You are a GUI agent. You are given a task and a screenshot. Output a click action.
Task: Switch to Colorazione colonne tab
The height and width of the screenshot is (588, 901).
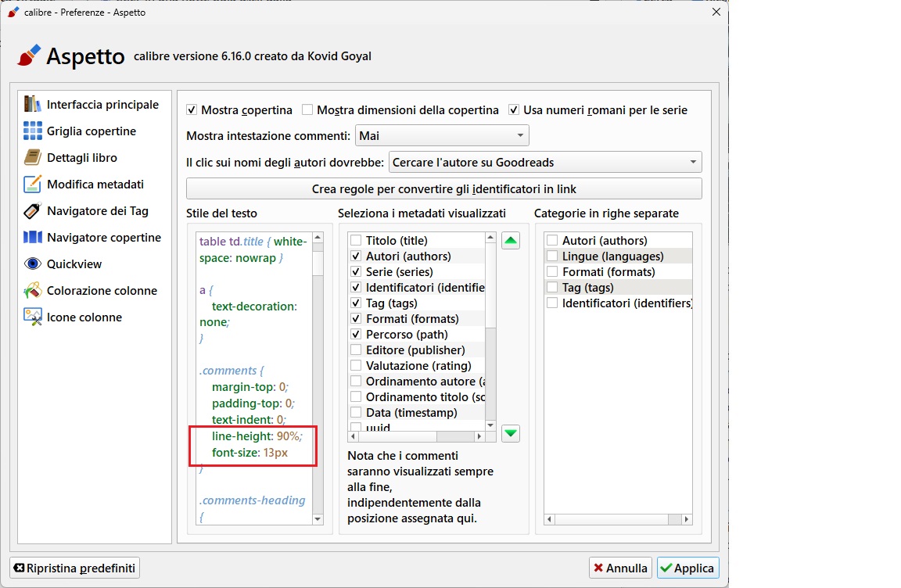click(94, 291)
